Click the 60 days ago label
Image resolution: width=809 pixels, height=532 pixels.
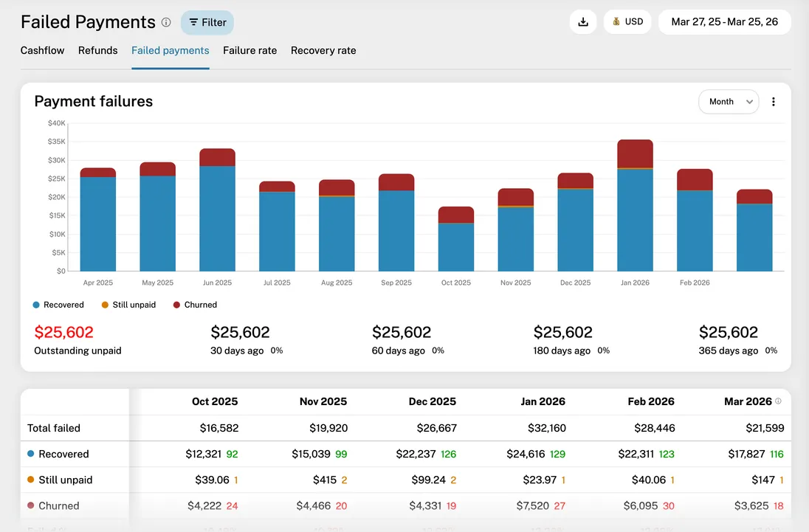(399, 350)
